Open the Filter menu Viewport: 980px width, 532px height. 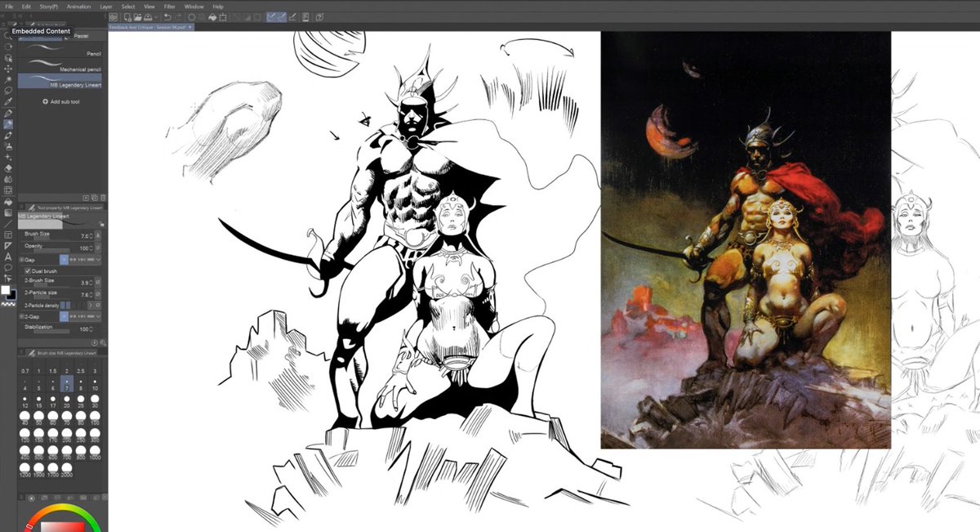[169, 7]
